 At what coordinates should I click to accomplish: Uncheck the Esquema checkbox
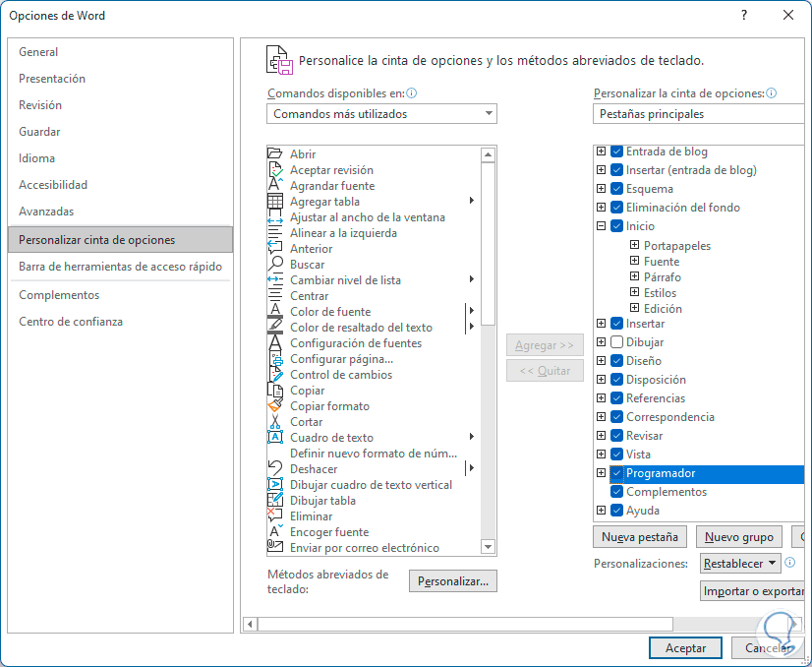coord(616,189)
